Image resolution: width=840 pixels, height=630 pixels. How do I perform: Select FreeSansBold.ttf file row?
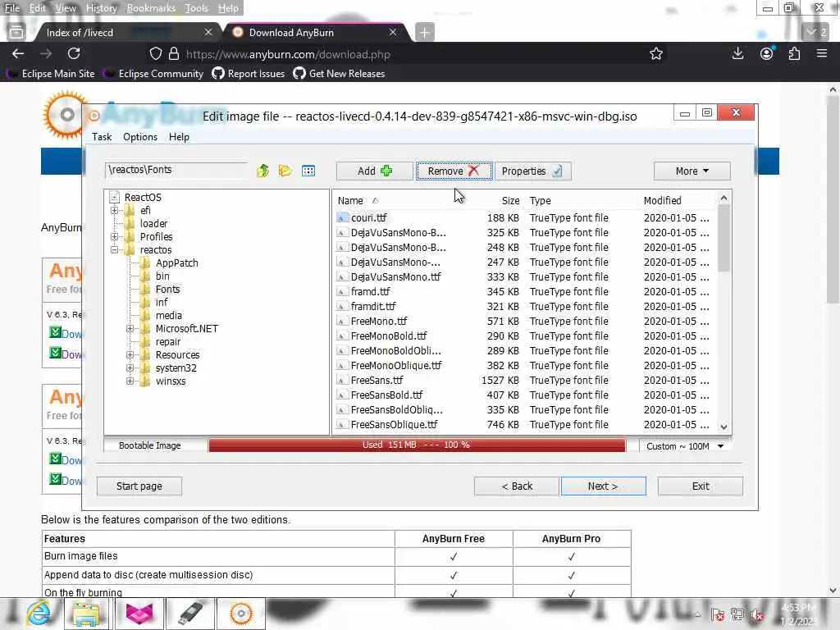pyautogui.click(x=525, y=395)
